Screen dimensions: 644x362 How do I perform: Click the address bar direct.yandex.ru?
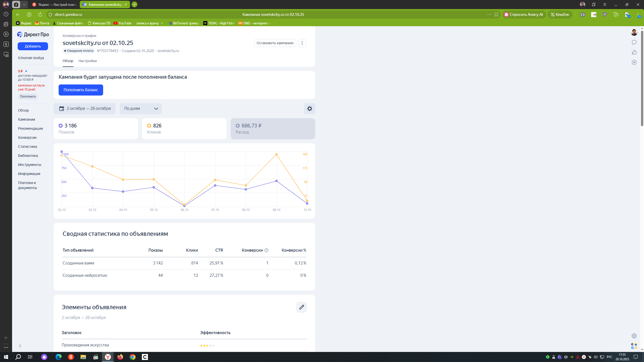click(x=68, y=15)
